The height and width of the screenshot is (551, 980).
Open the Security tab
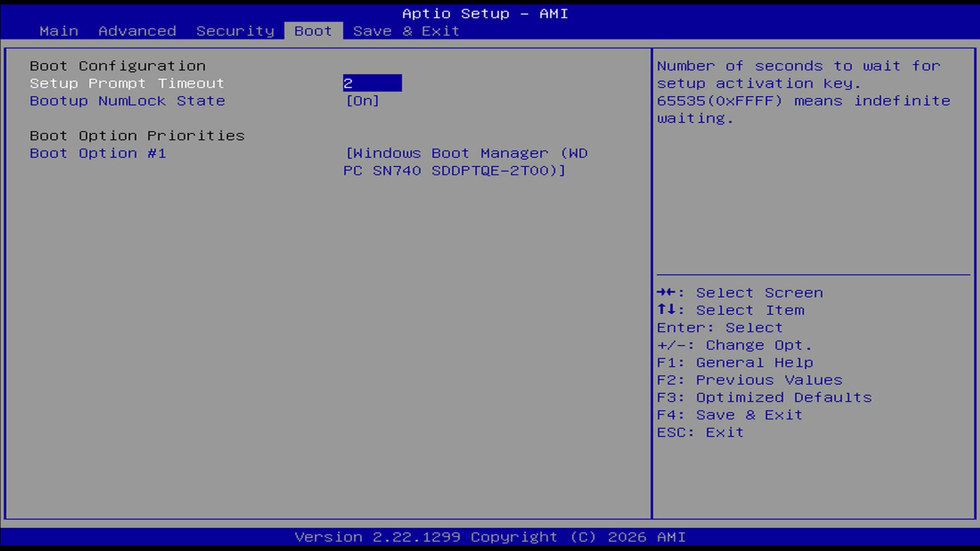click(235, 31)
